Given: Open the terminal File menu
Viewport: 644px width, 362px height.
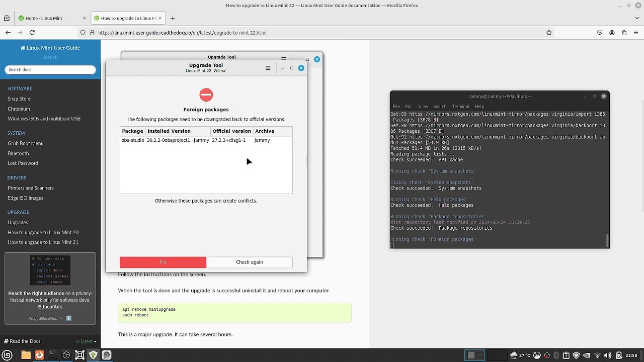Looking at the screenshot, I should 396,107.
